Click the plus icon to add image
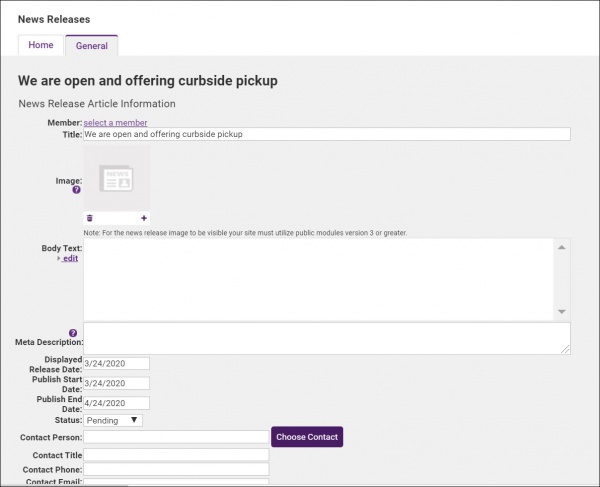The height and width of the screenshot is (487, 600). 144,217
